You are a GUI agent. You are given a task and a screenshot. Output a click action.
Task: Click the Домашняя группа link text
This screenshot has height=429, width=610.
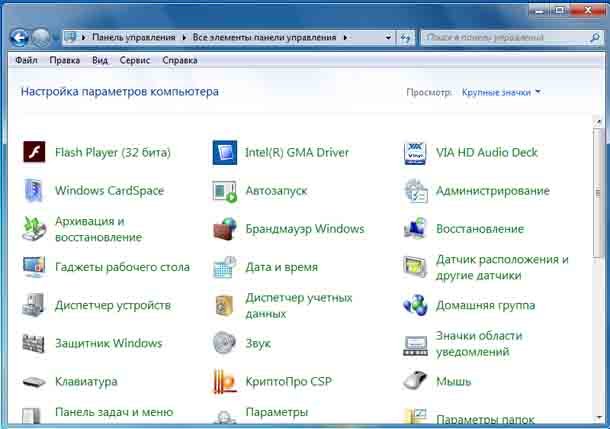485,305
